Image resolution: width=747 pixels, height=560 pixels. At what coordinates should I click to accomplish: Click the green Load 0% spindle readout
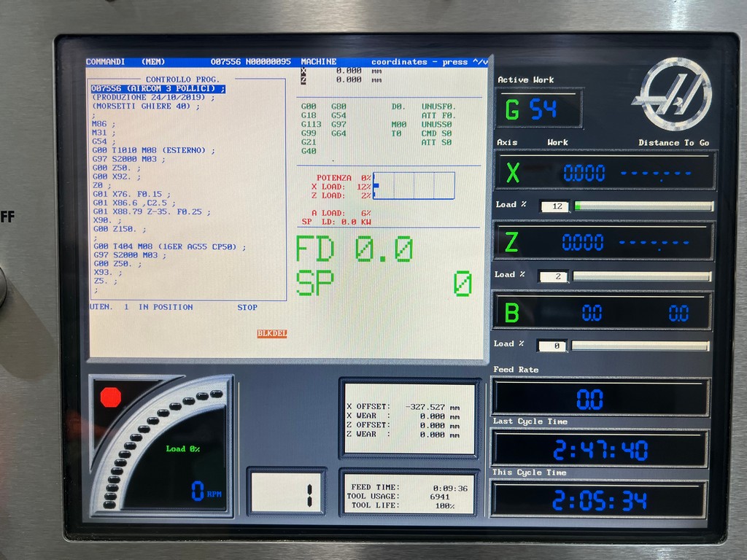pyautogui.click(x=183, y=448)
